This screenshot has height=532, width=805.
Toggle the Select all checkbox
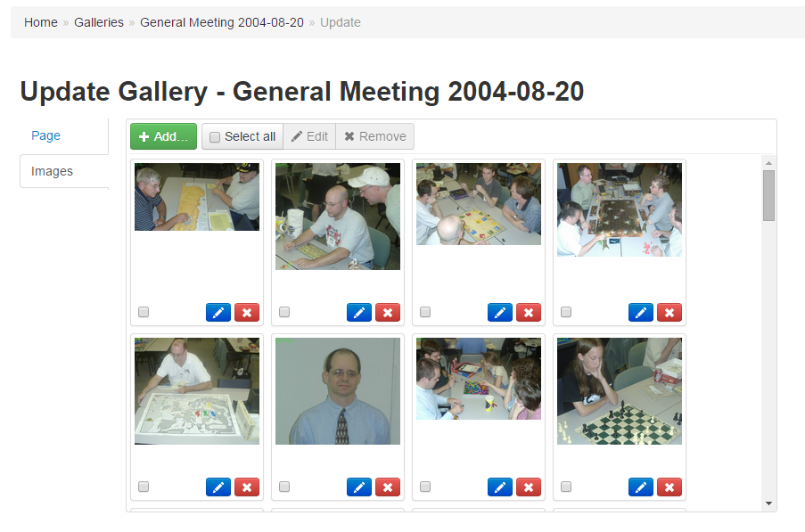[x=215, y=137]
